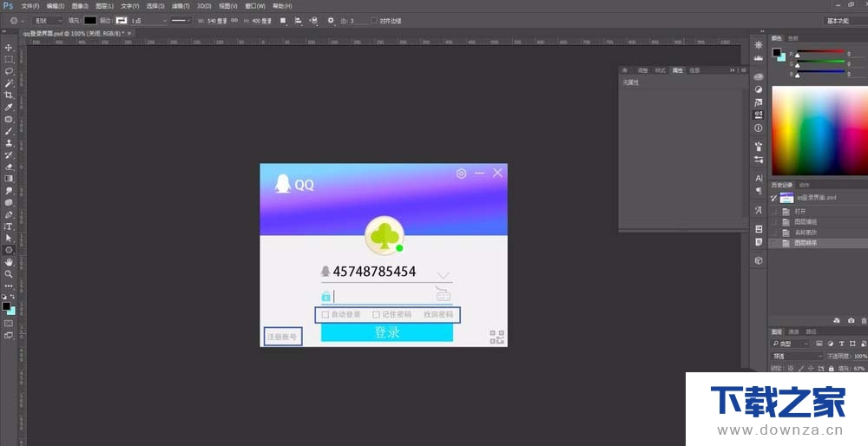Screen dimensions: 868x446
Task: Tick the auto-login checkbox in QQ design
Action: pos(325,314)
